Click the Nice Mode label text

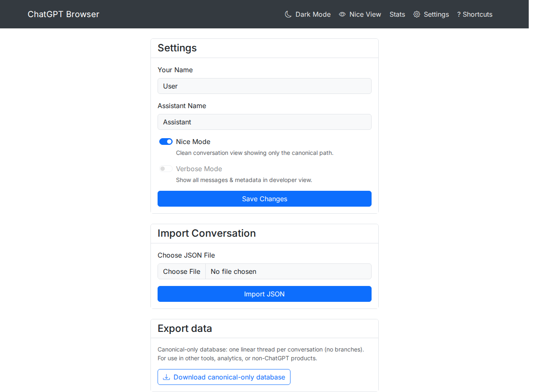pyautogui.click(x=193, y=142)
